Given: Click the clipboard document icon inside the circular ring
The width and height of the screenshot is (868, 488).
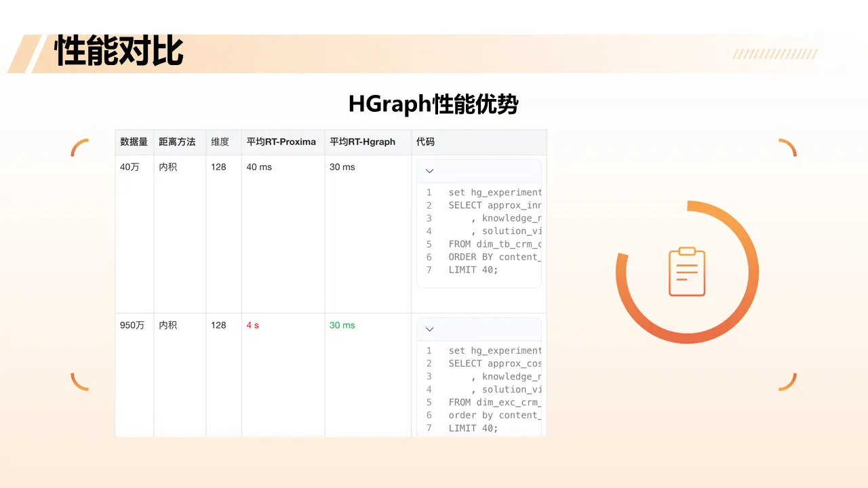Looking at the screenshot, I should point(687,271).
